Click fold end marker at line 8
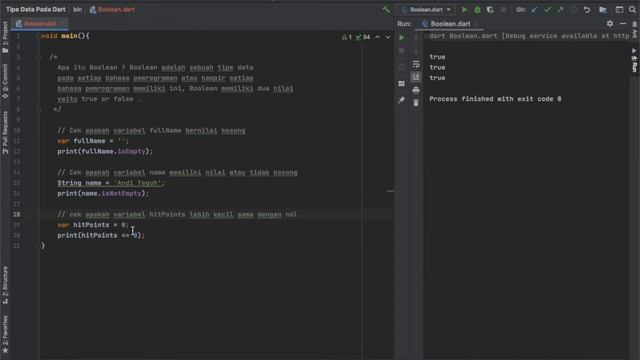This screenshot has width=640, height=360. click(39, 109)
